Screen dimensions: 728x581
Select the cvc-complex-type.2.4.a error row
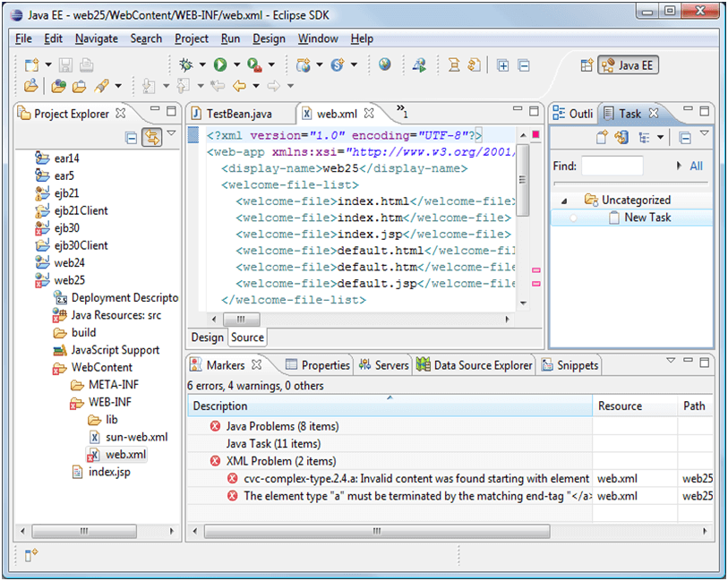coord(450,478)
